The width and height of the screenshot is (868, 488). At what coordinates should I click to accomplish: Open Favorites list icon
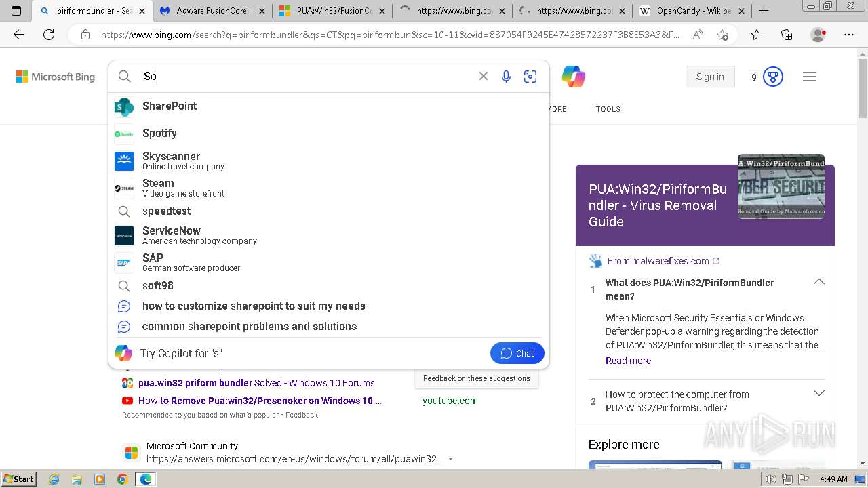tap(757, 35)
